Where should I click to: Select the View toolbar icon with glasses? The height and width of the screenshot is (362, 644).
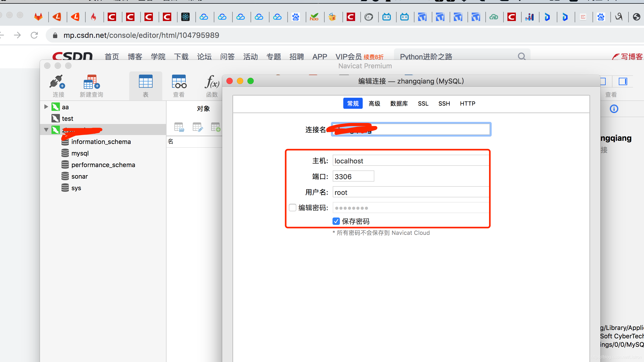tap(179, 81)
